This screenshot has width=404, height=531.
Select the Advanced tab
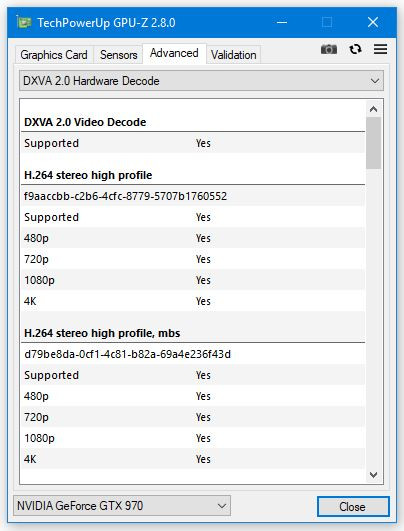(174, 53)
